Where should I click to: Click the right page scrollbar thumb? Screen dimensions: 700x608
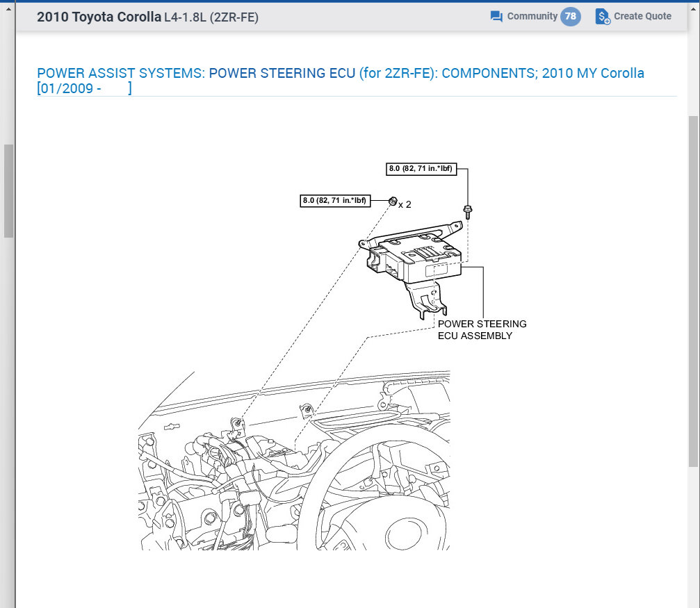(x=693, y=292)
